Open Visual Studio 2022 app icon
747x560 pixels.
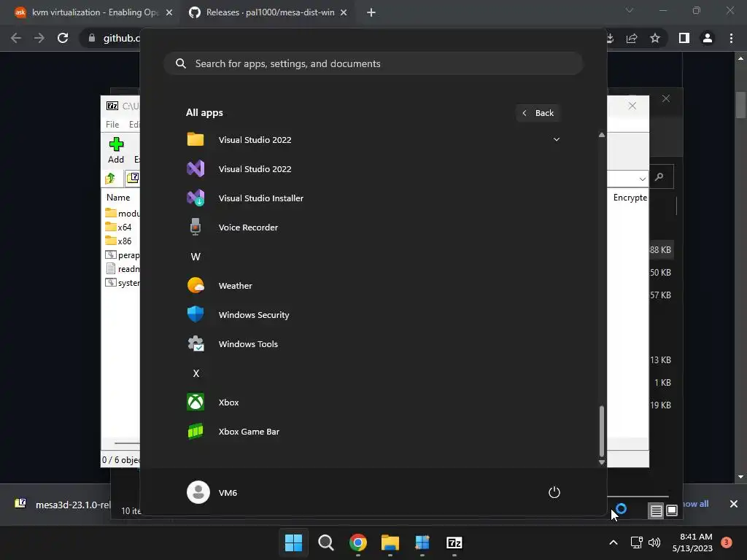click(196, 169)
